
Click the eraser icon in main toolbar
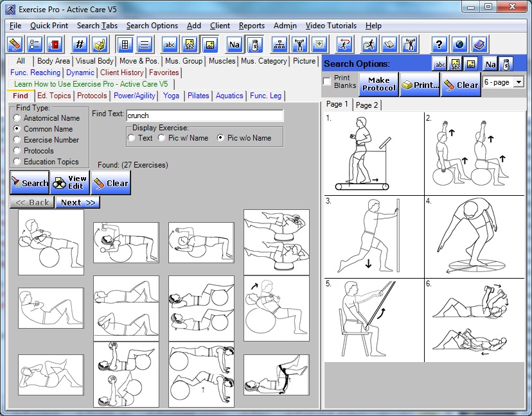pyautogui.click(x=15, y=44)
